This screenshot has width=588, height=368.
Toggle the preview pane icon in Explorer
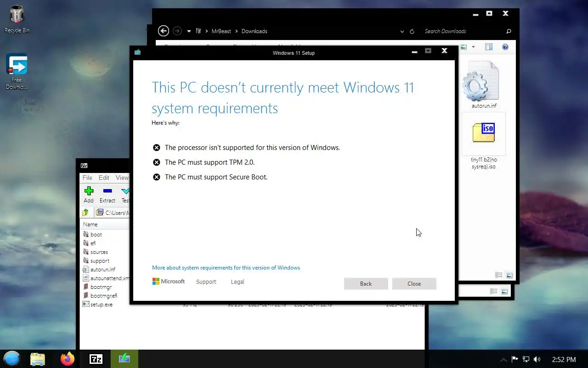tap(489, 47)
